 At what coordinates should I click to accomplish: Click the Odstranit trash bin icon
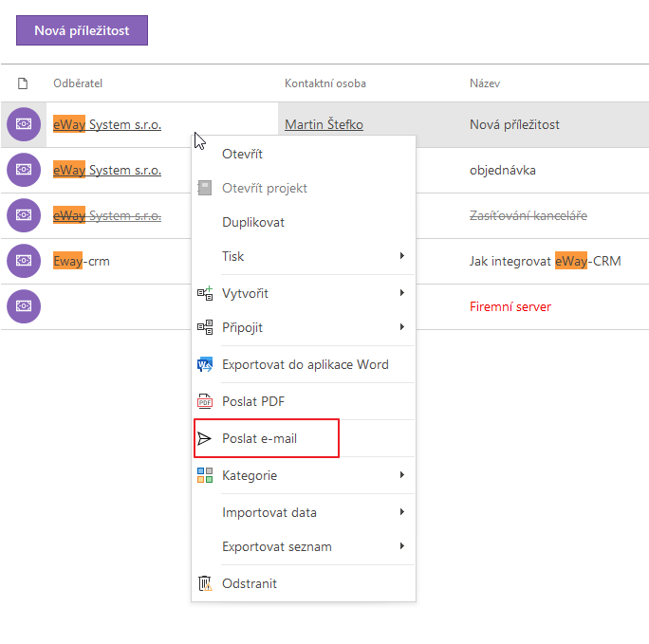coord(205,583)
